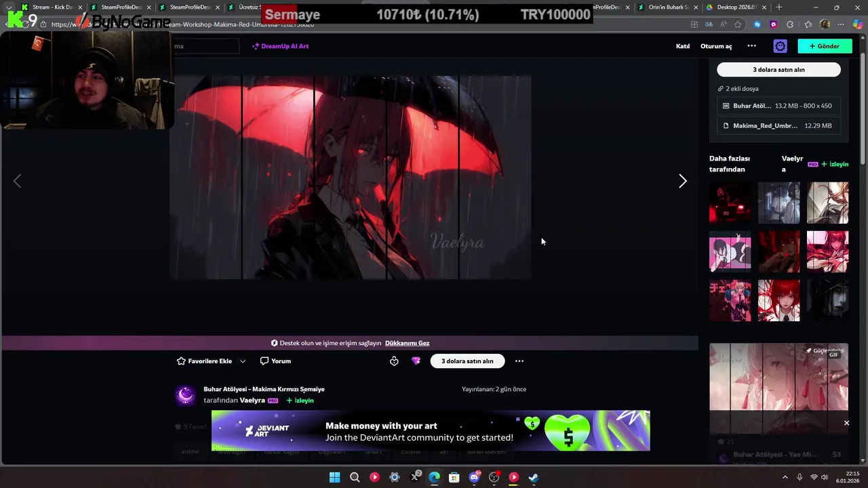Open browser settings three-dots menu
Viewport: 868px width, 488px height.
[x=841, y=24]
